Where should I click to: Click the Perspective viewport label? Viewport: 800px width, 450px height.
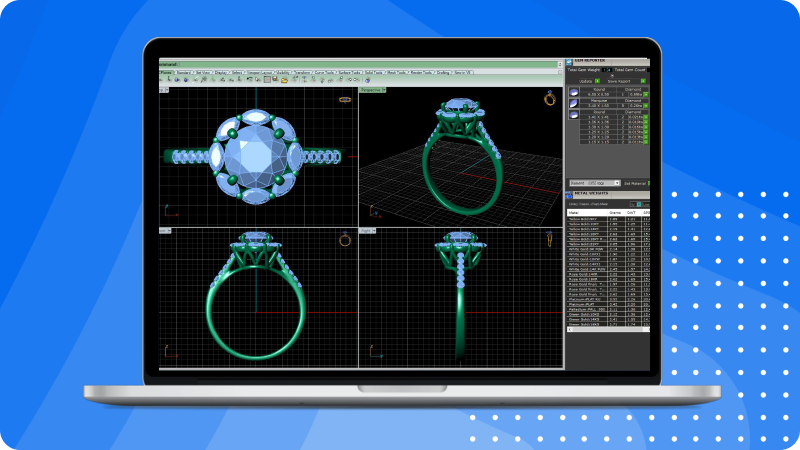(x=370, y=90)
